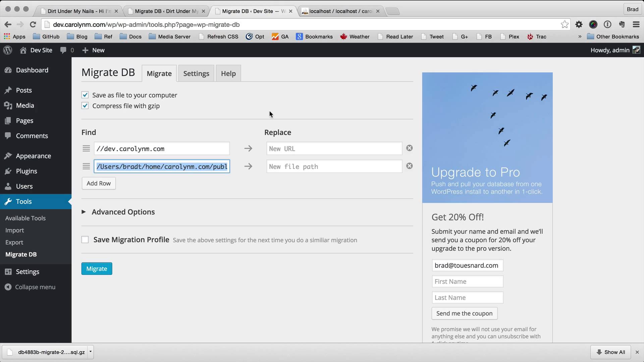Switch to the Settings tab

pyautogui.click(x=196, y=73)
